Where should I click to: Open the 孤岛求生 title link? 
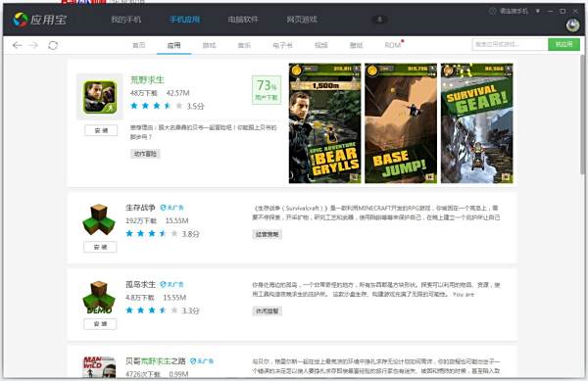pos(140,284)
